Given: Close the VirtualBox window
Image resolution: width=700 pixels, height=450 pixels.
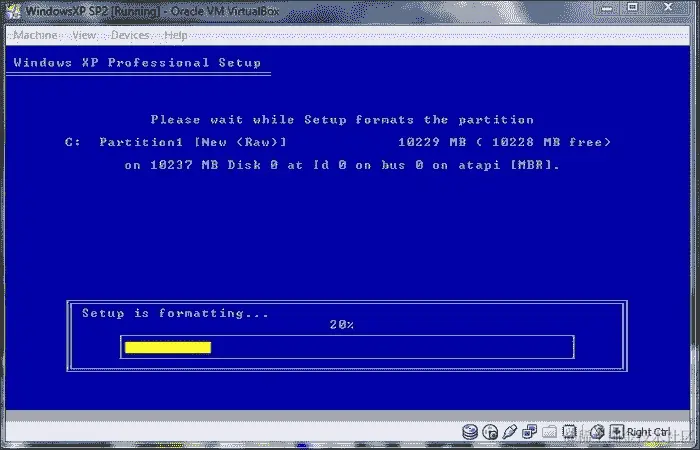Looking at the screenshot, I should click(668, 8).
